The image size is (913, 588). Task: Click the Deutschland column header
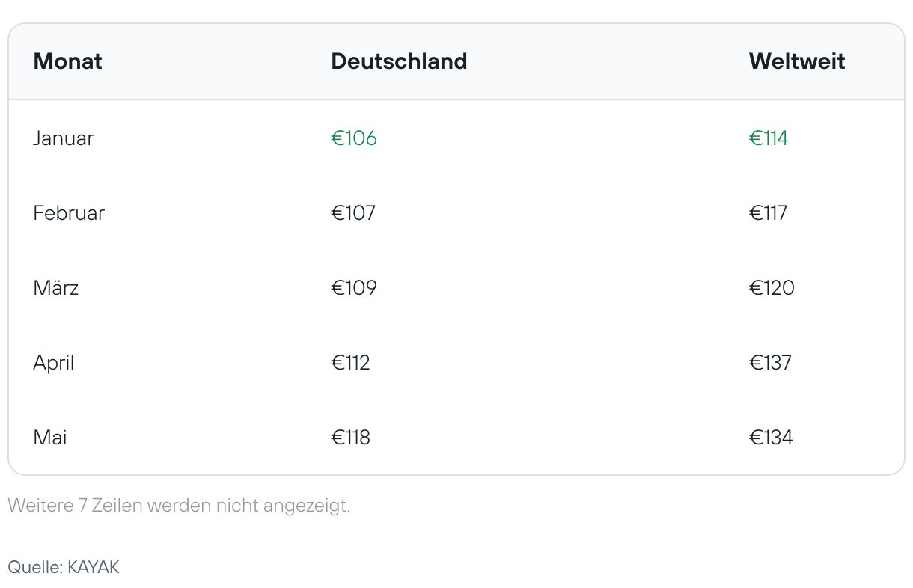(x=399, y=61)
